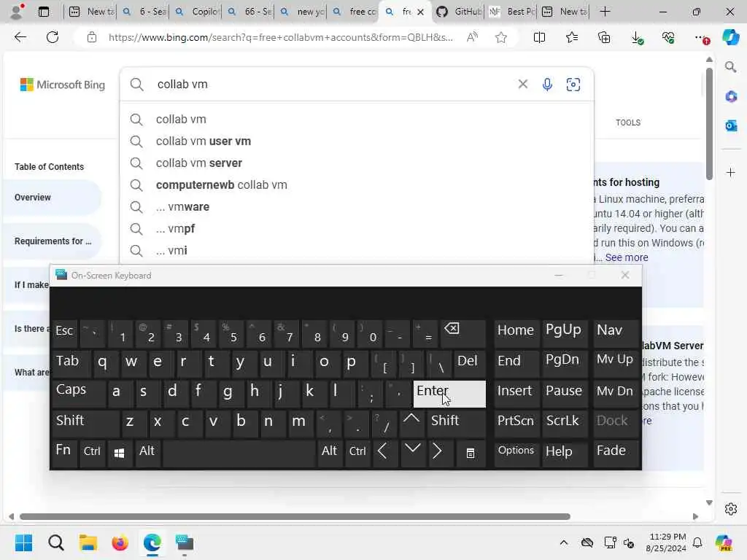
Task: Toggle Caps key on On-Screen Keyboard
Action: (79, 393)
